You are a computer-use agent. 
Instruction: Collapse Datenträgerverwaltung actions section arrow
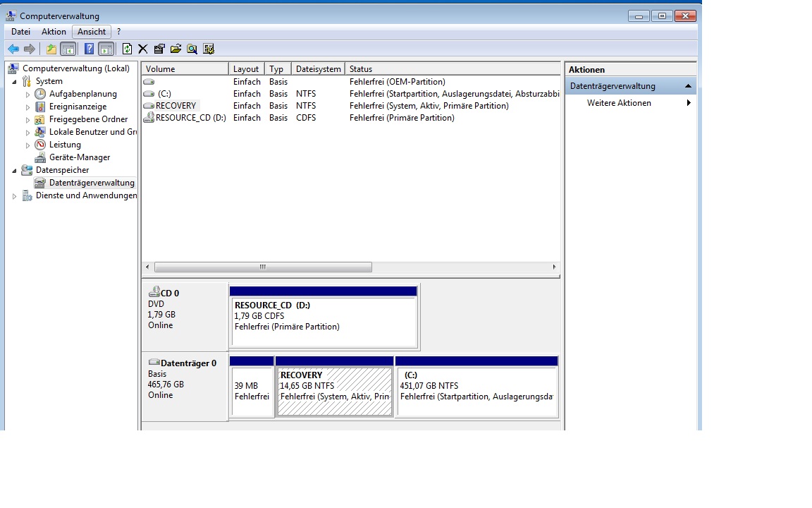click(688, 86)
